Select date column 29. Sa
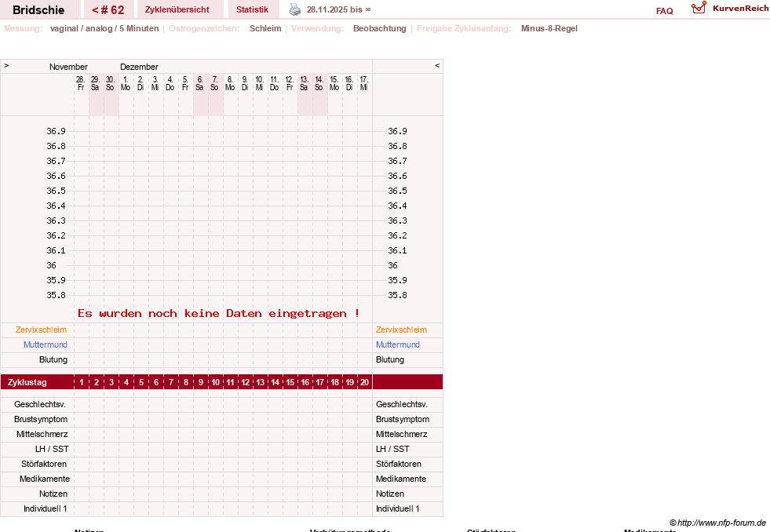This screenshot has width=770, height=532. (x=96, y=83)
